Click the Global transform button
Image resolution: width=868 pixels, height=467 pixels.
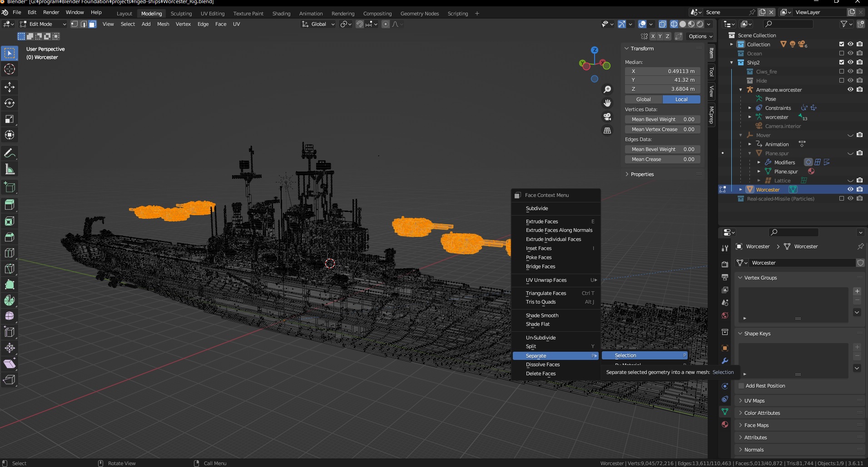pyautogui.click(x=643, y=99)
